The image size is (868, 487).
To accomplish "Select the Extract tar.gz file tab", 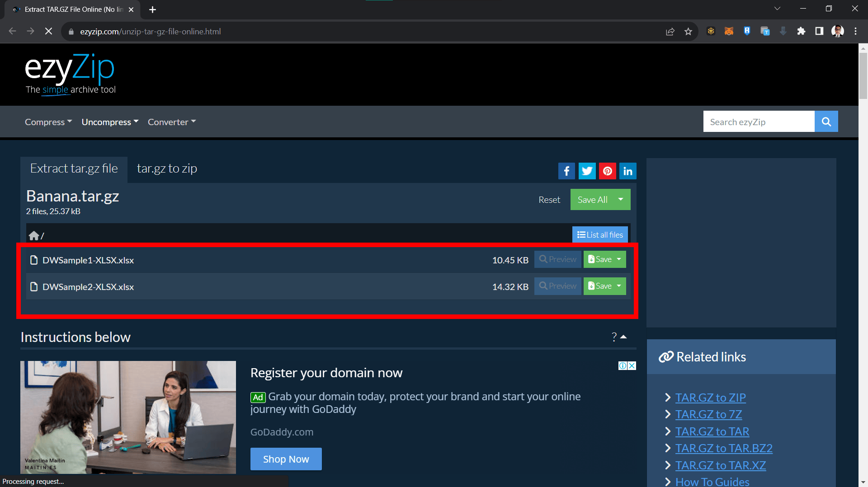I will 73,168.
